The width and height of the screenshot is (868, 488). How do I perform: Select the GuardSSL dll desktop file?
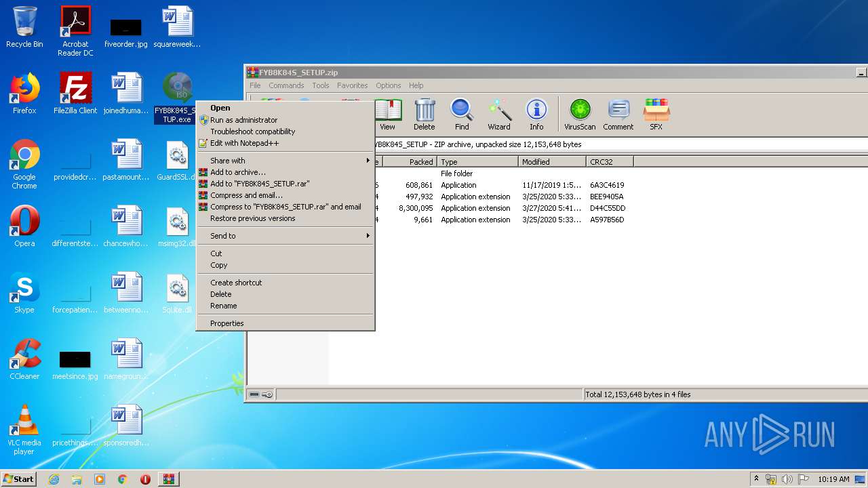(177, 160)
